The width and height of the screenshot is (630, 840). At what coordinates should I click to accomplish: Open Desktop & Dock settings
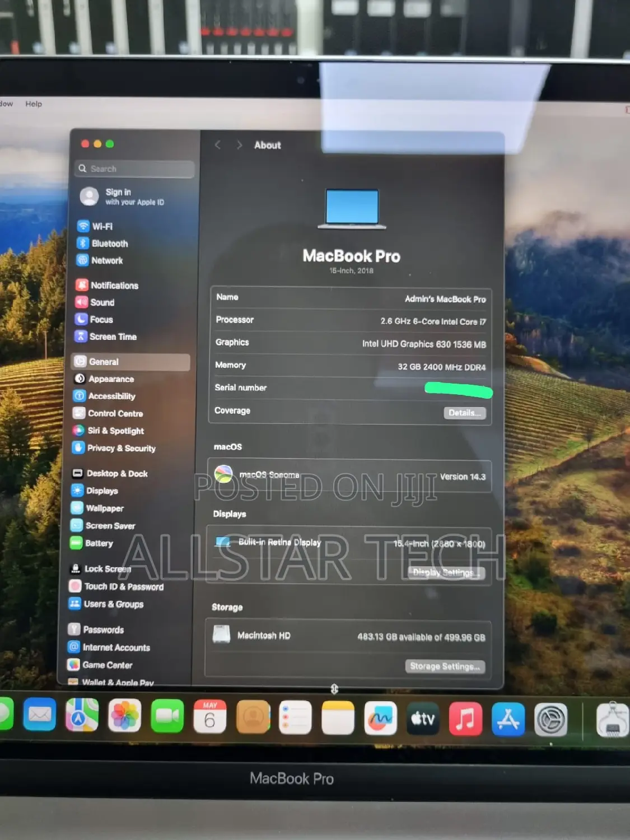click(x=110, y=473)
